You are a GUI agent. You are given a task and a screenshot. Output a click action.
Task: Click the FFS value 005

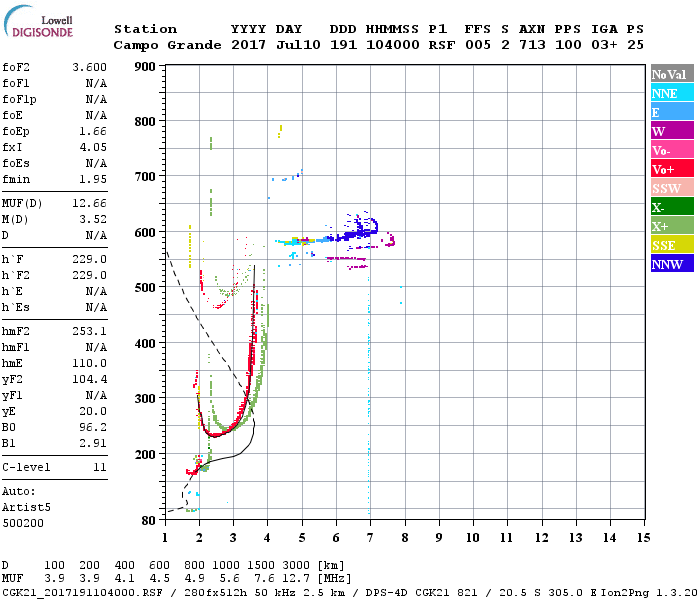(478, 45)
